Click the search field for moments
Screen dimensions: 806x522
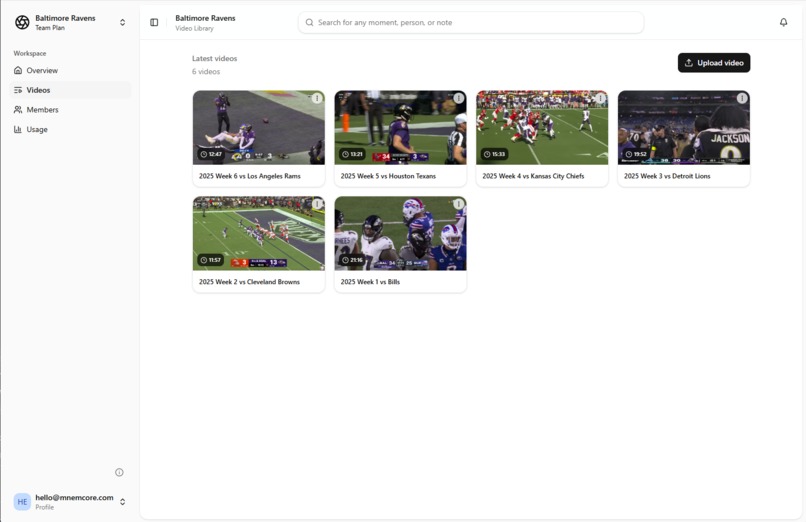pos(471,23)
